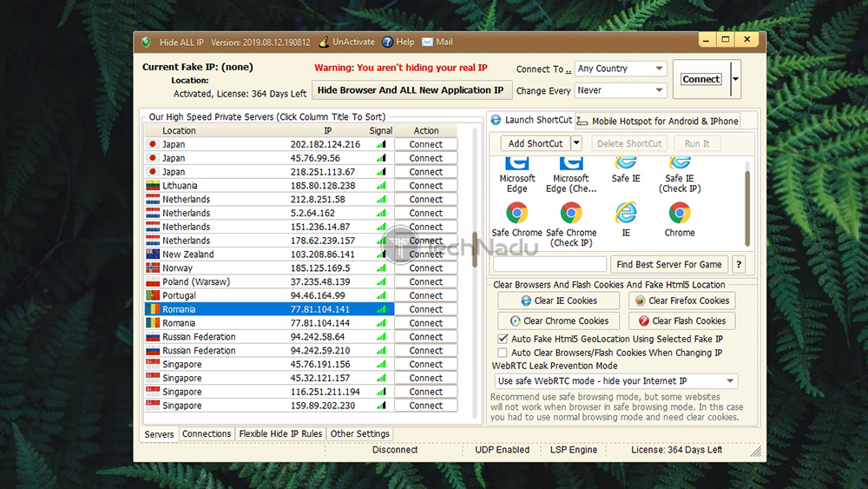Screen dimensions: 868x489
Task: Click Find Best Server For Game
Action: pyautogui.click(x=668, y=265)
